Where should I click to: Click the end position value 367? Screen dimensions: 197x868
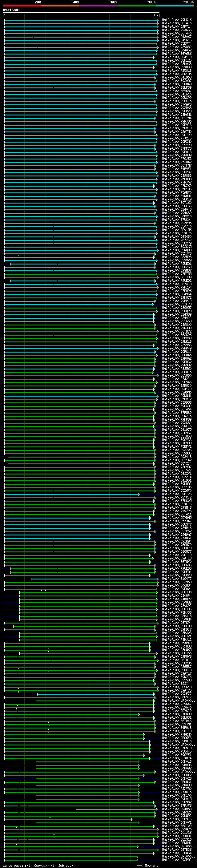155,15
